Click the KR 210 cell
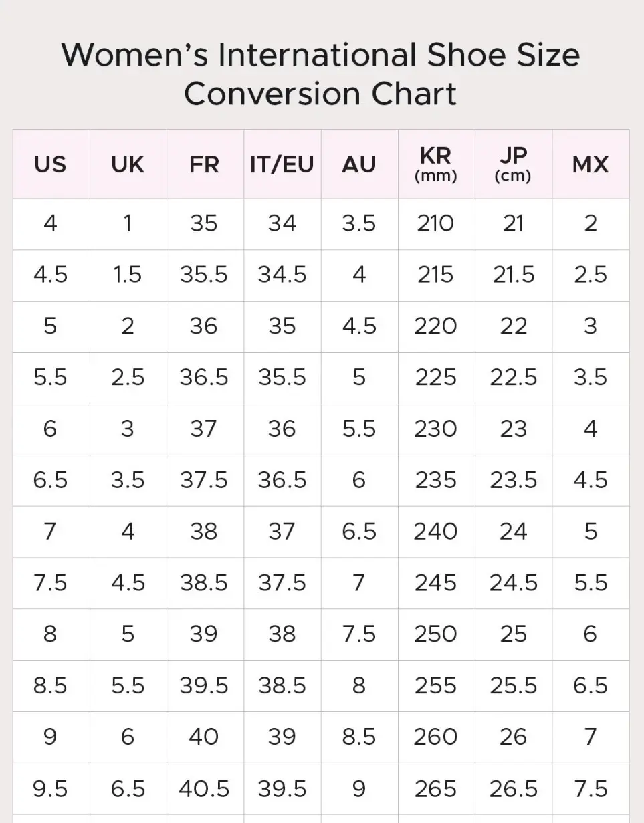This screenshot has height=823, width=644. [x=436, y=224]
